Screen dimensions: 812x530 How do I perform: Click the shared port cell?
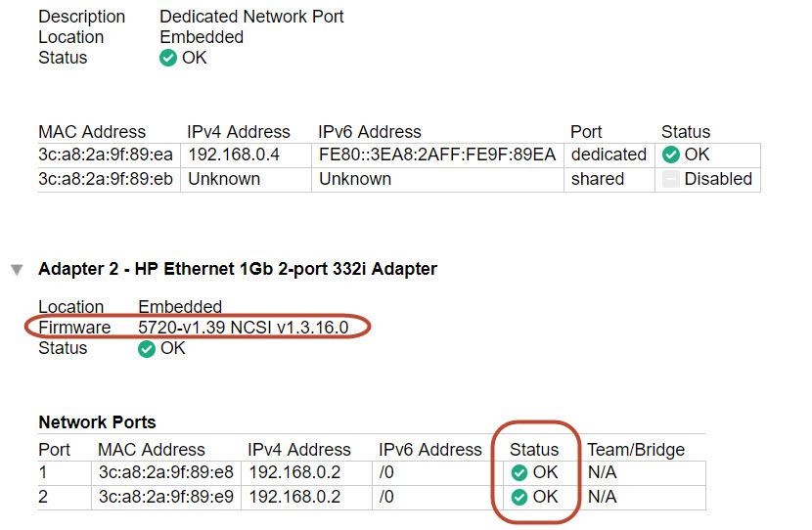[597, 179]
